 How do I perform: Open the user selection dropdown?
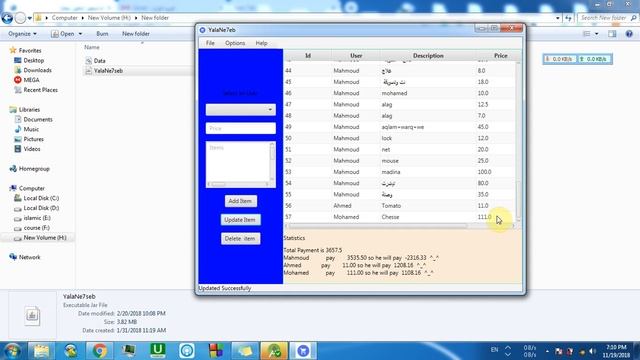[x=240, y=109]
